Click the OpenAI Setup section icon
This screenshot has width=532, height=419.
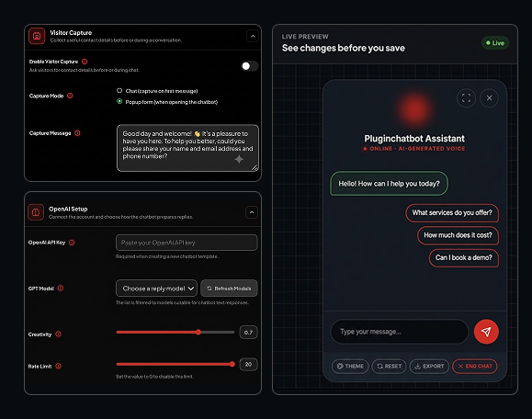click(36, 212)
